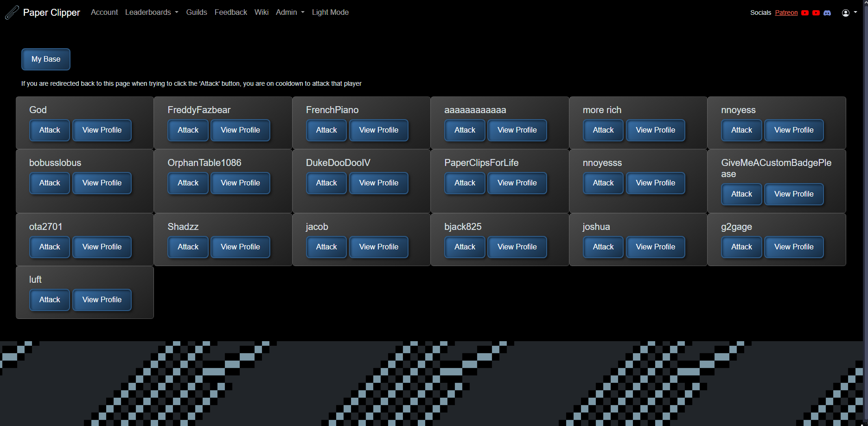
Task: Click the OrphanTable1086 player name
Action: click(x=204, y=163)
